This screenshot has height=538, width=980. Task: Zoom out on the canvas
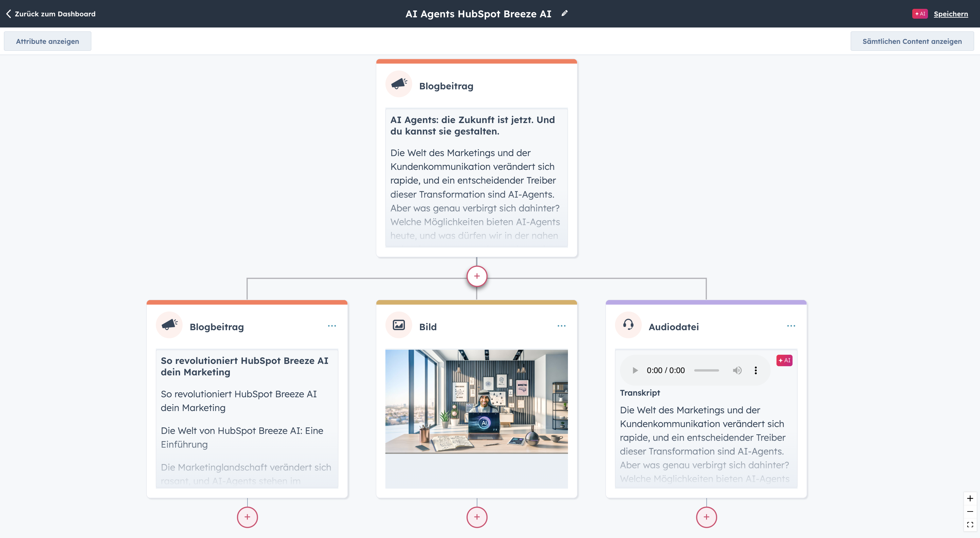(970, 511)
